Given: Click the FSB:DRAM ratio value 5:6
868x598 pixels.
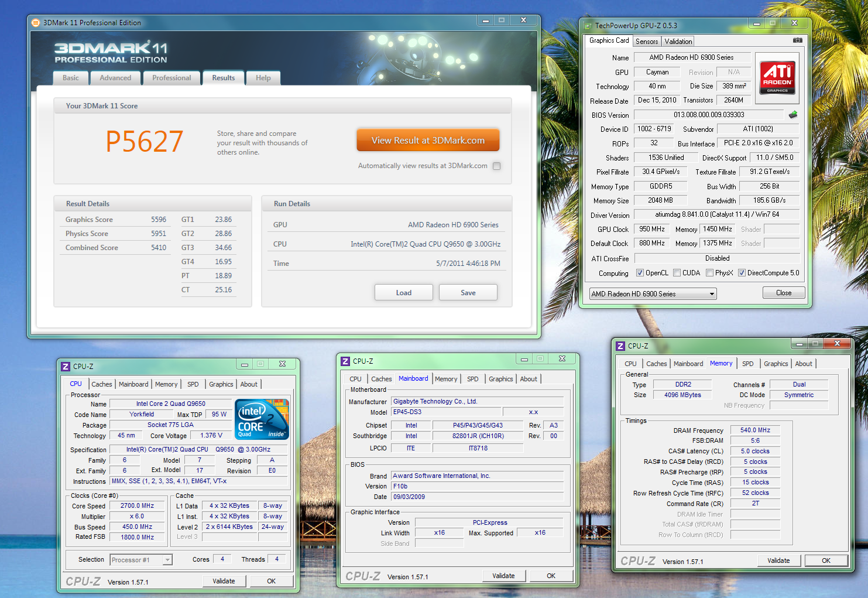Looking at the screenshot, I should [755, 440].
